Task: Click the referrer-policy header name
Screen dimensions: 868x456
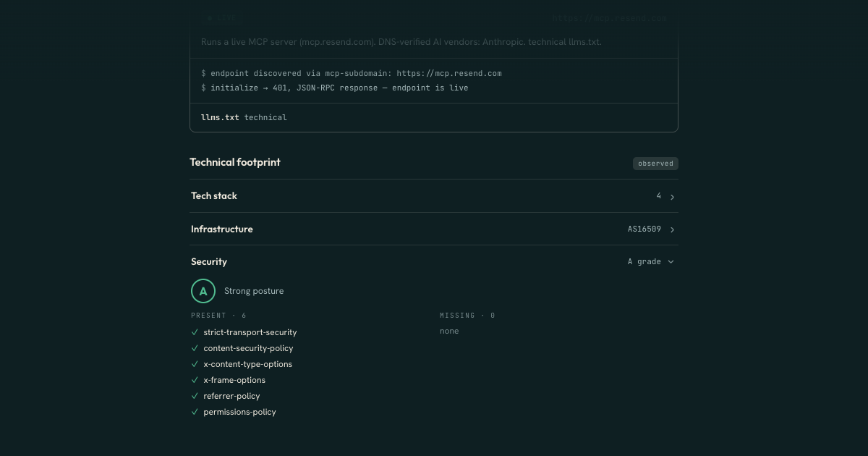Action: [x=231, y=396]
